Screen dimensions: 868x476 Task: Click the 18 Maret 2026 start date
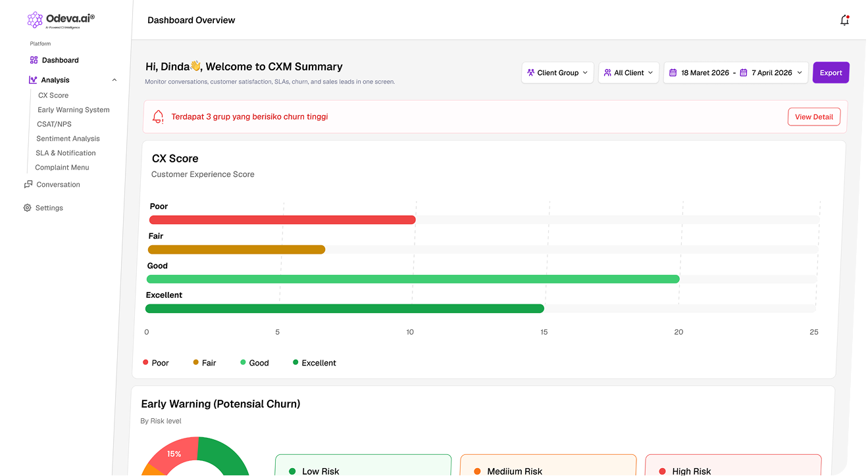coord(705,73)
